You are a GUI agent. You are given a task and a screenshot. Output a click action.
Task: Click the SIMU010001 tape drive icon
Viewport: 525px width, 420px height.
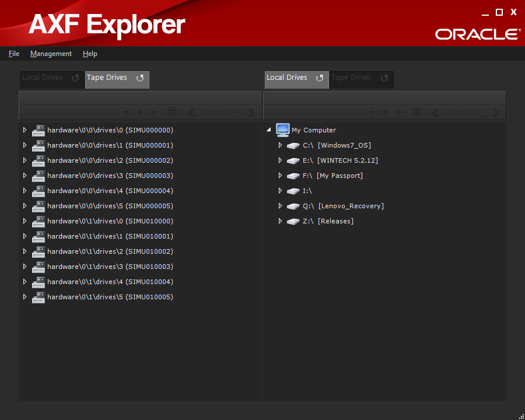pyautogui.click(x=38, y=236)
